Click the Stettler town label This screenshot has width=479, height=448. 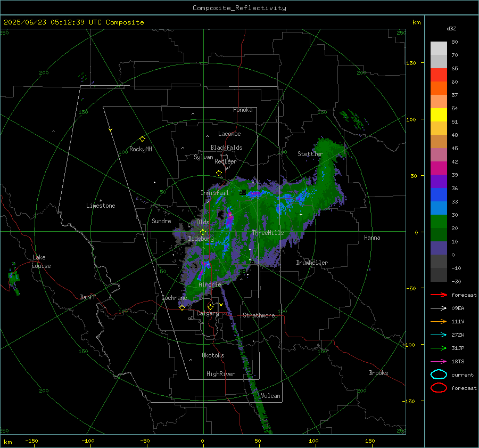pyautogui.click(x=310, y=154)
